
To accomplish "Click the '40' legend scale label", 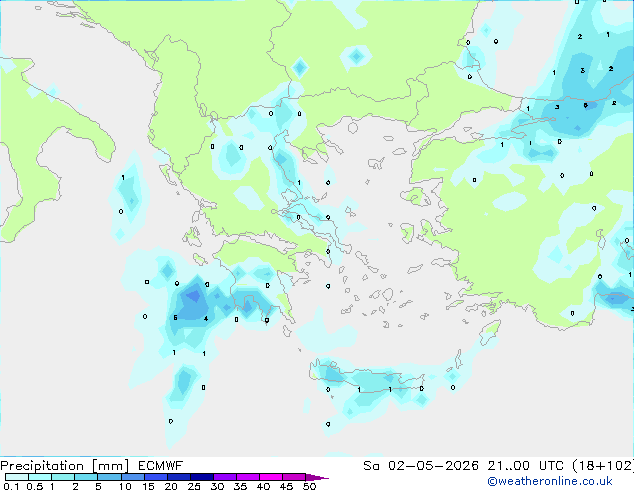I will point(263,486).
